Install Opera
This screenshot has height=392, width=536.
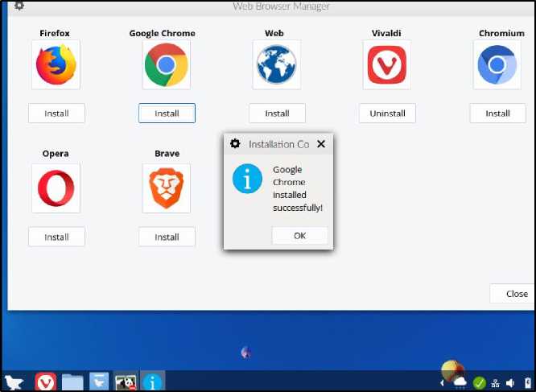pyautogui.click(x=56, y=237)
